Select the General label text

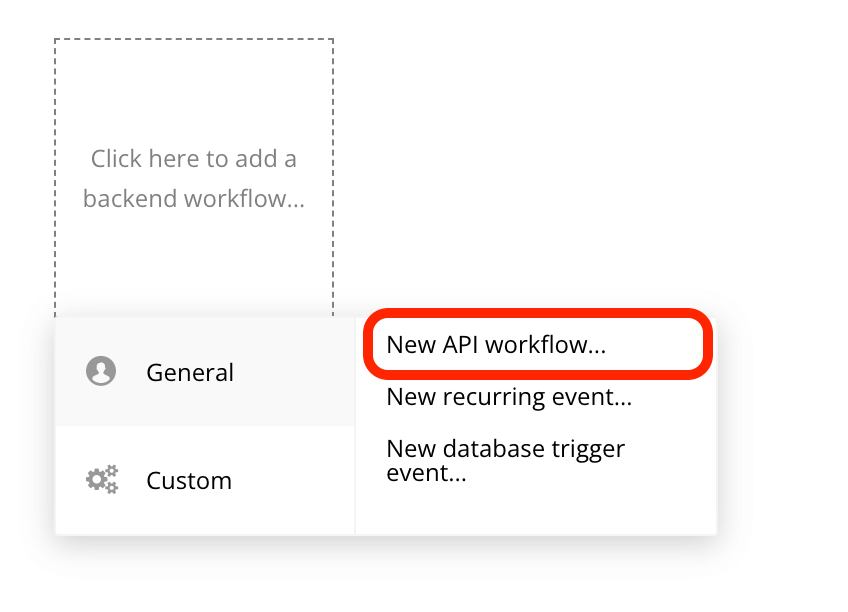click(189, 372)
